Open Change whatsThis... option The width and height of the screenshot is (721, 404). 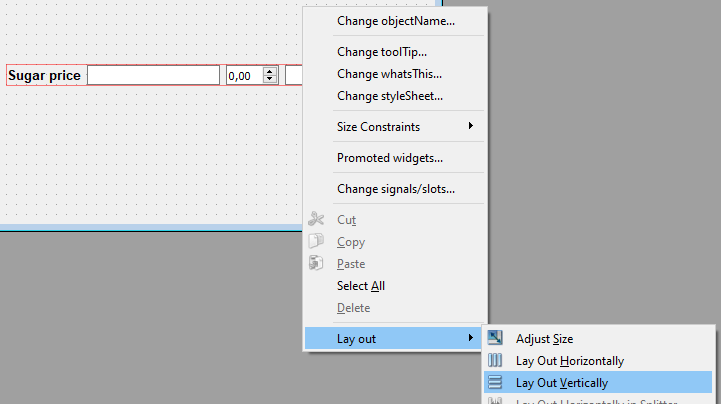pos(389,74)
